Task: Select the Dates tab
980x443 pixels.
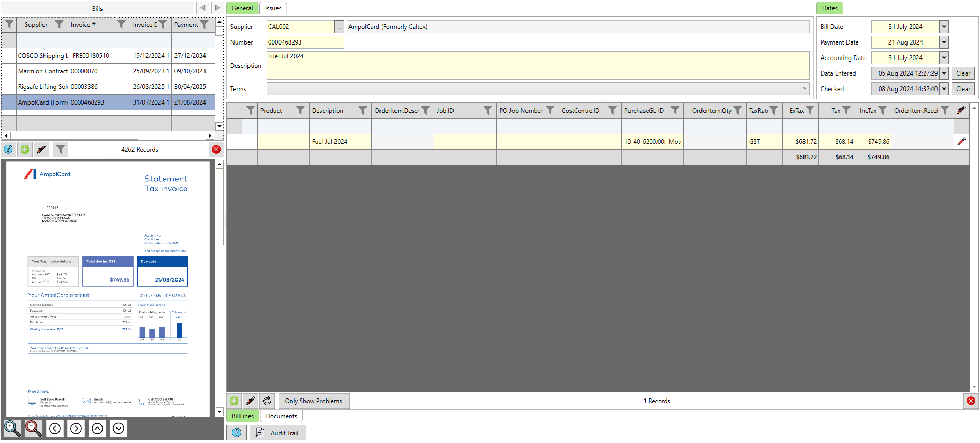Action: 830,8
